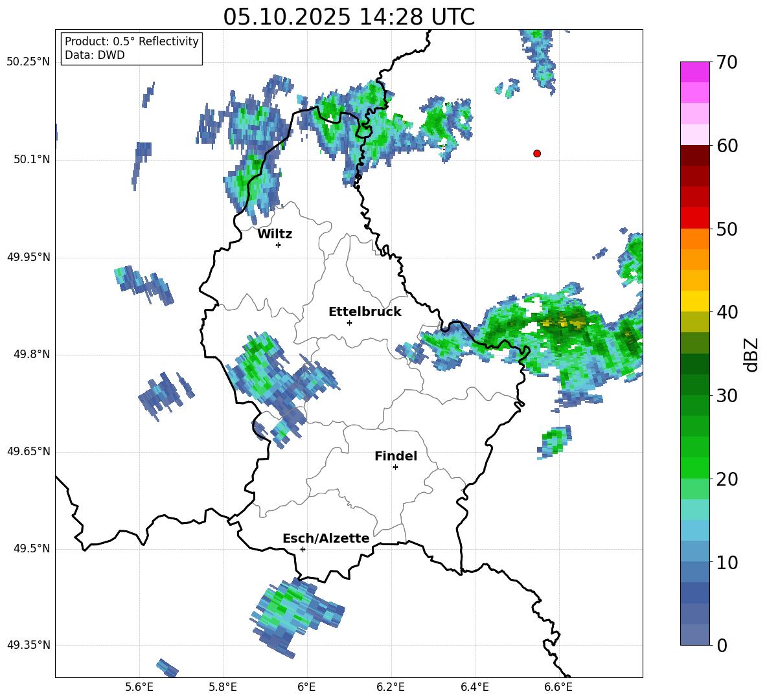767x700 pixels.
Task: Click the 50 colorbar tick label
Action: point(727,229)
